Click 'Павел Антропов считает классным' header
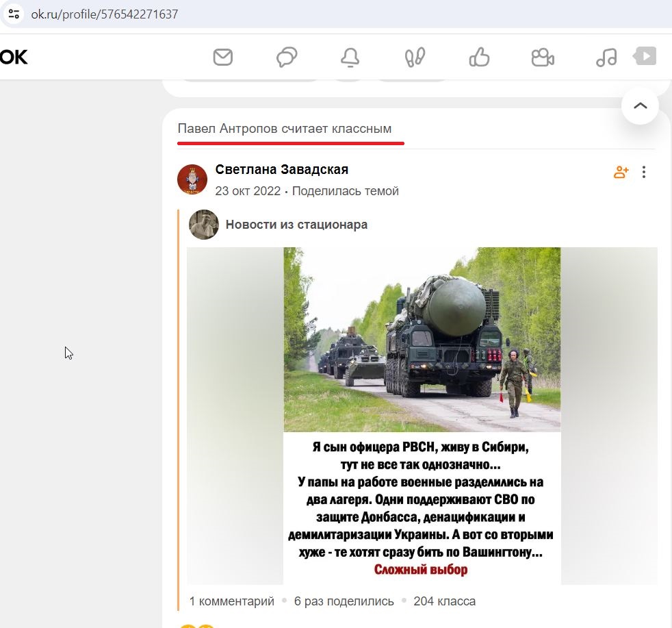 [x=285, y=129]
